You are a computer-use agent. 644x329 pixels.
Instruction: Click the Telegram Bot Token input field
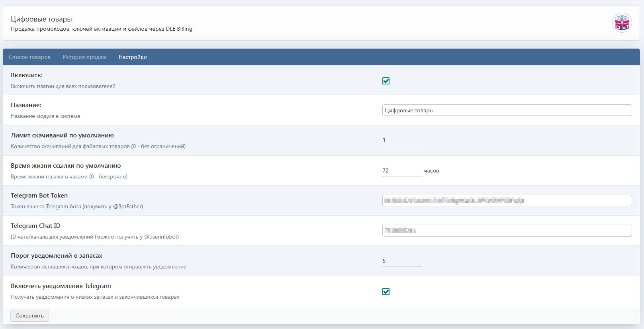click(507, 200)
